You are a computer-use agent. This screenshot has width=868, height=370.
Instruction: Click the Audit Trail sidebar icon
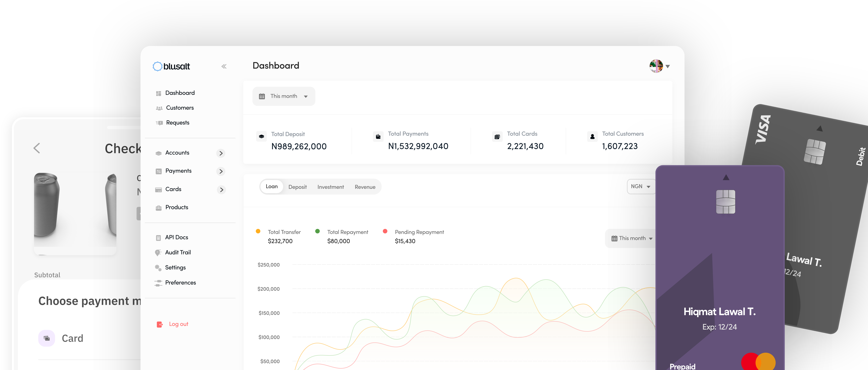[158, 253]
